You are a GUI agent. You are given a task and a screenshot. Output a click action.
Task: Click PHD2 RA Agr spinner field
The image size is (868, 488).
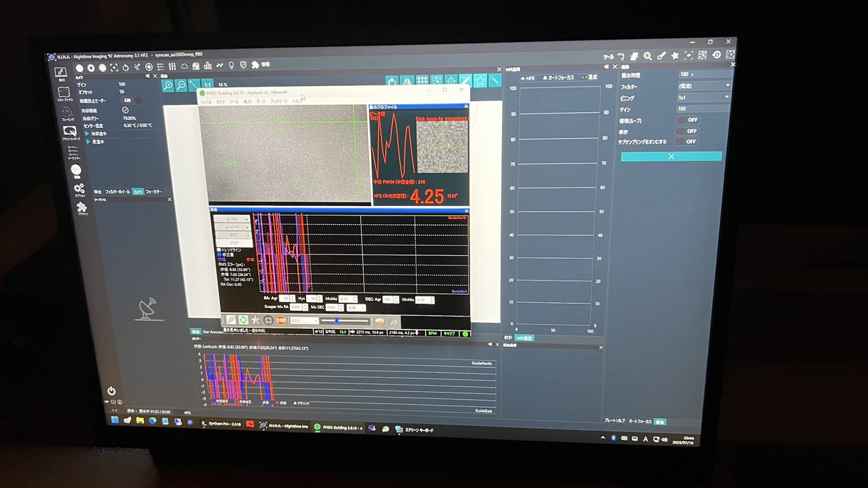click(x=287, y=299)
